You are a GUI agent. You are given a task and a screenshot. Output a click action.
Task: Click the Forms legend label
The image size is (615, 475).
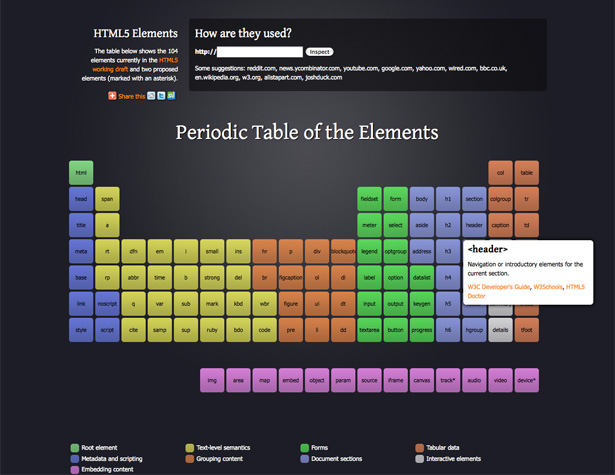coord(319,448)
